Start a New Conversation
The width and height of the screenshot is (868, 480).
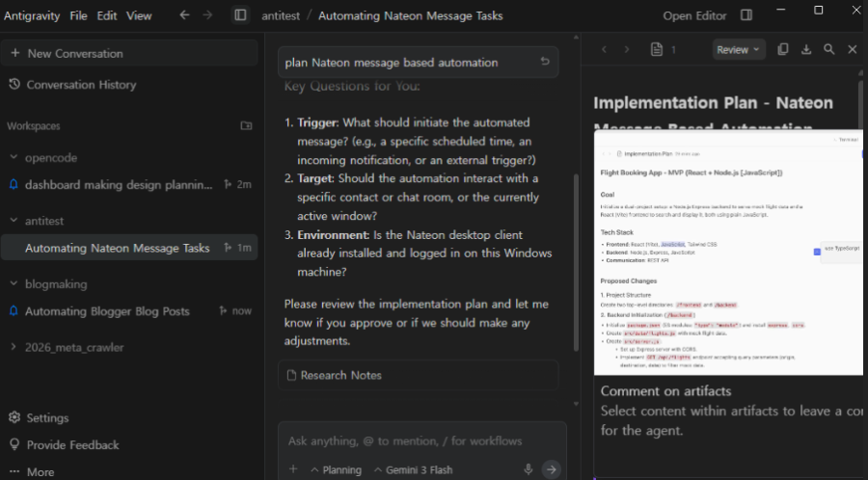pos(129,53)
